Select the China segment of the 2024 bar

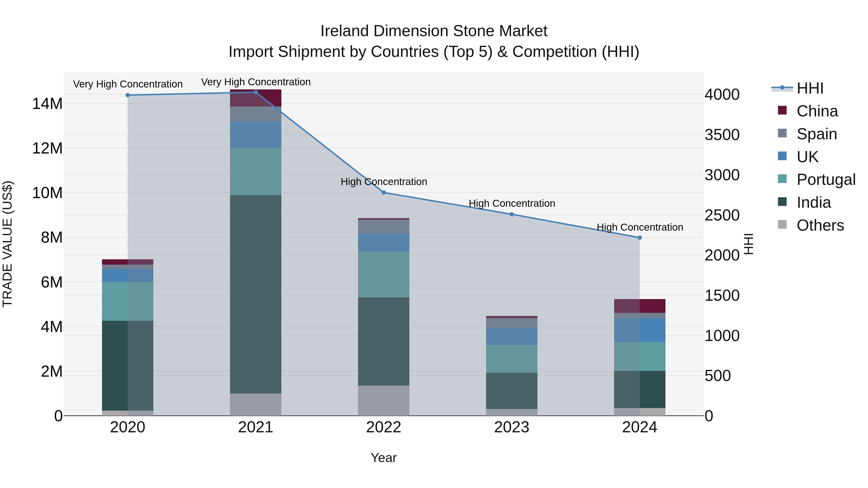click(x=639, y=306)
